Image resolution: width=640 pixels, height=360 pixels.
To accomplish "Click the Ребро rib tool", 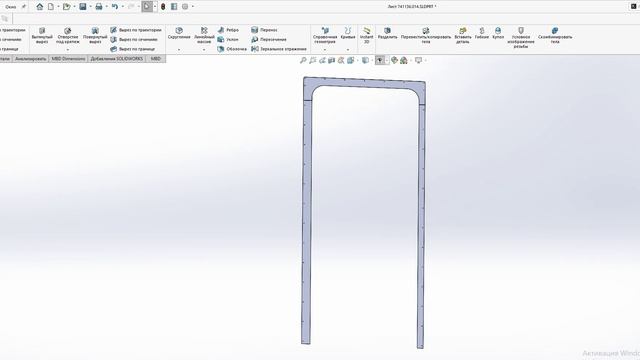I will click(x=228, y=30).
